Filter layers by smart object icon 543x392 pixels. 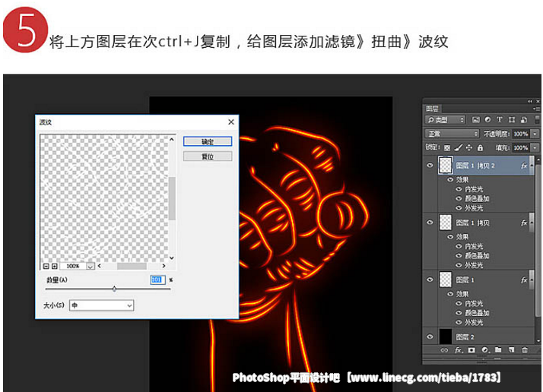click(523, 120)
